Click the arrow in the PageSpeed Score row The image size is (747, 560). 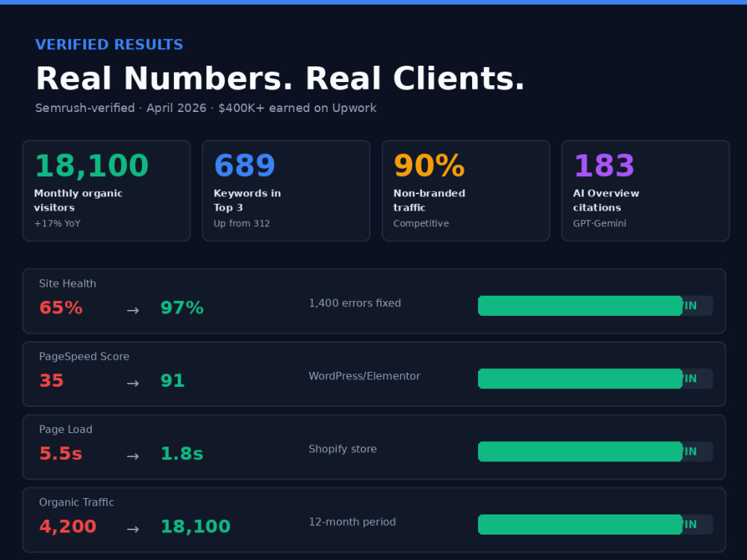coord(133,383)
